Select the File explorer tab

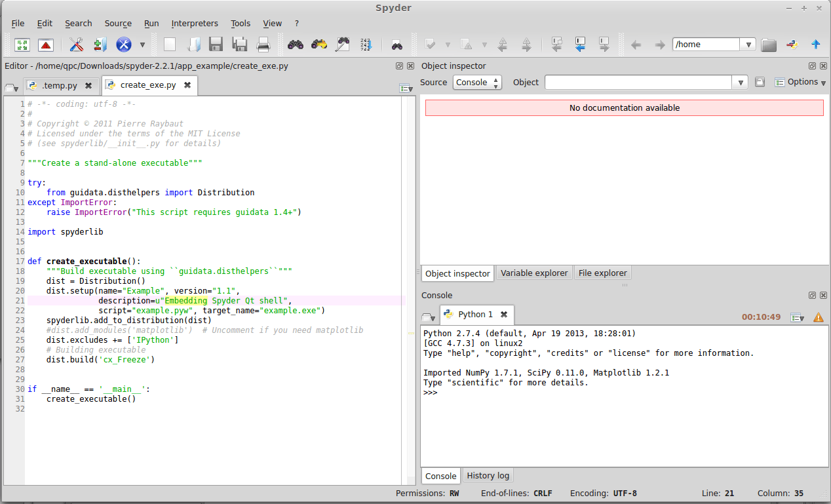602,273
